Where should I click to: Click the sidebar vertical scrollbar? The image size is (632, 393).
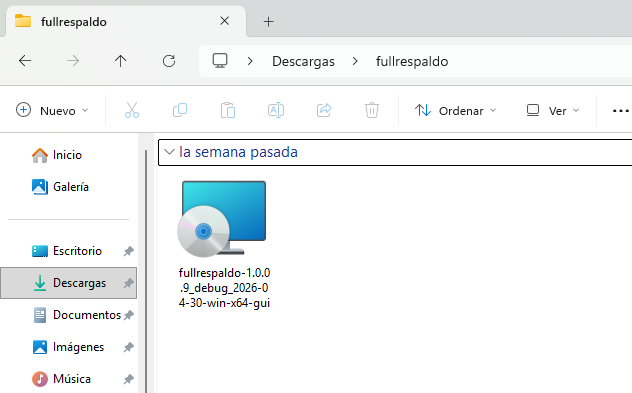tap(146, 270)
